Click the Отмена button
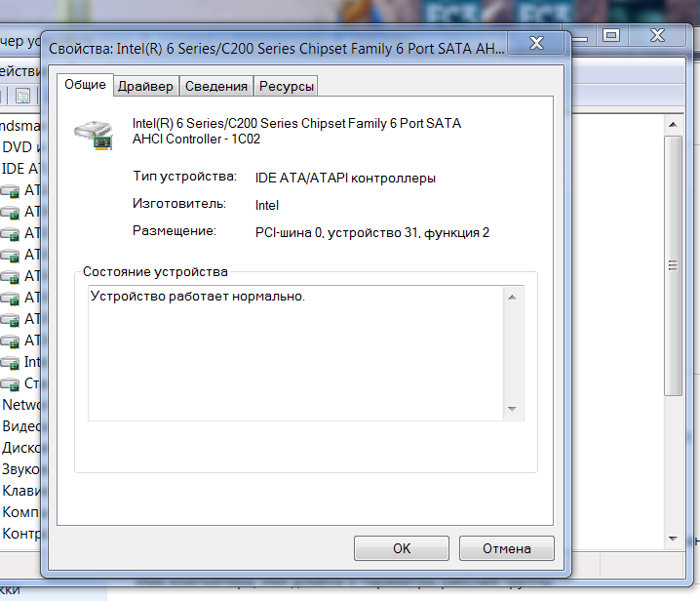Screen dimensions: 700x601 [507, 548]
